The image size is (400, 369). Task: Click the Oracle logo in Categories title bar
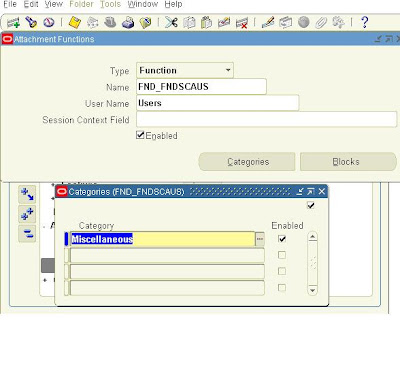pyautogui.click(x=62, y=191)
